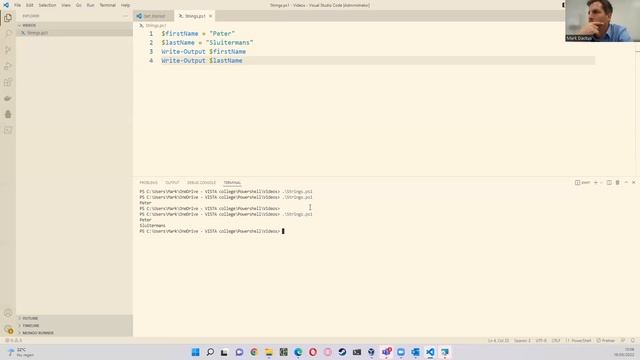Viewport: 640px width, 360px height.
Task: Open Windows Start menu
Action: (196, 352)
